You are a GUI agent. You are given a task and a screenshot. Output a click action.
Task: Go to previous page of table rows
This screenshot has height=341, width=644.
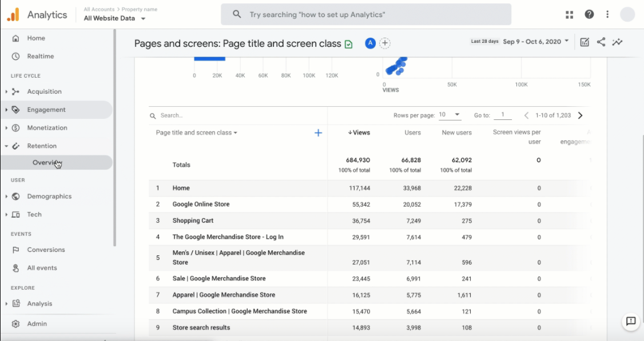click(526, 115)
